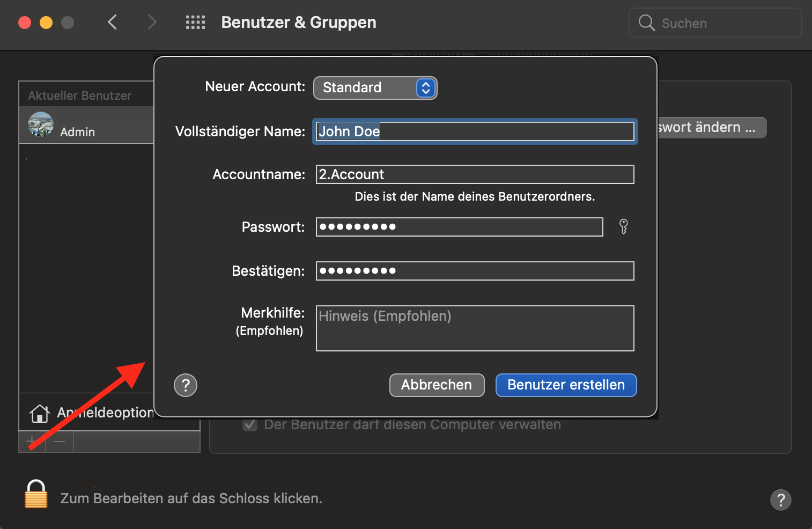Click the lock to allow editing
812x529 pixels.
tap(36, 495)
